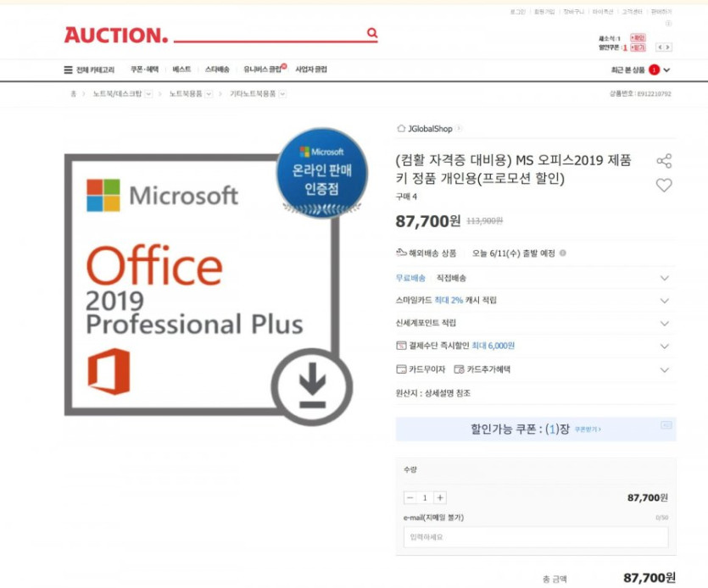Increase quantity with plus button
Image resolution: width=708 pixels, height=588 pixels.
[440, 497]
